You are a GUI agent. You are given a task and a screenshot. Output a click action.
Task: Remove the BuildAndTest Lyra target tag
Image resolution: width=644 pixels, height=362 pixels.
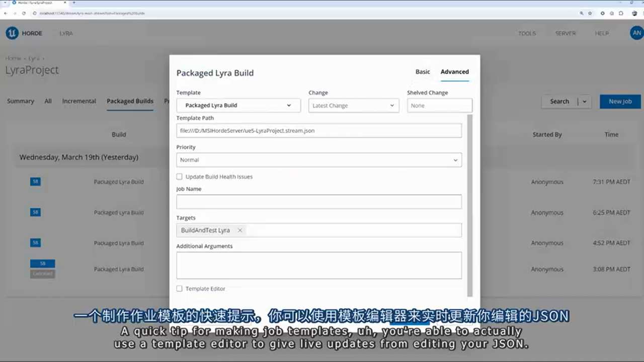click(240, 230)
